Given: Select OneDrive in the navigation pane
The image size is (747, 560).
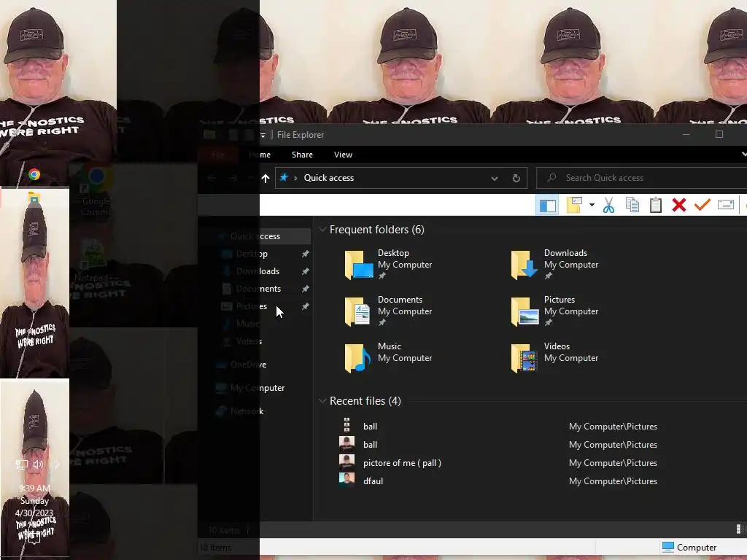Looking at the screenshot, I should 248,365.
